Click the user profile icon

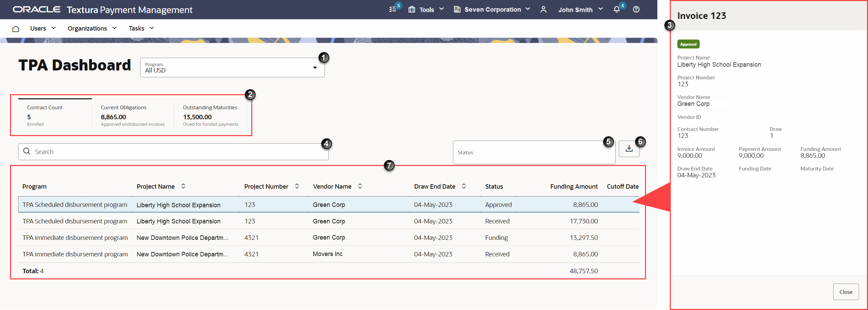click(x=543, y=10)
